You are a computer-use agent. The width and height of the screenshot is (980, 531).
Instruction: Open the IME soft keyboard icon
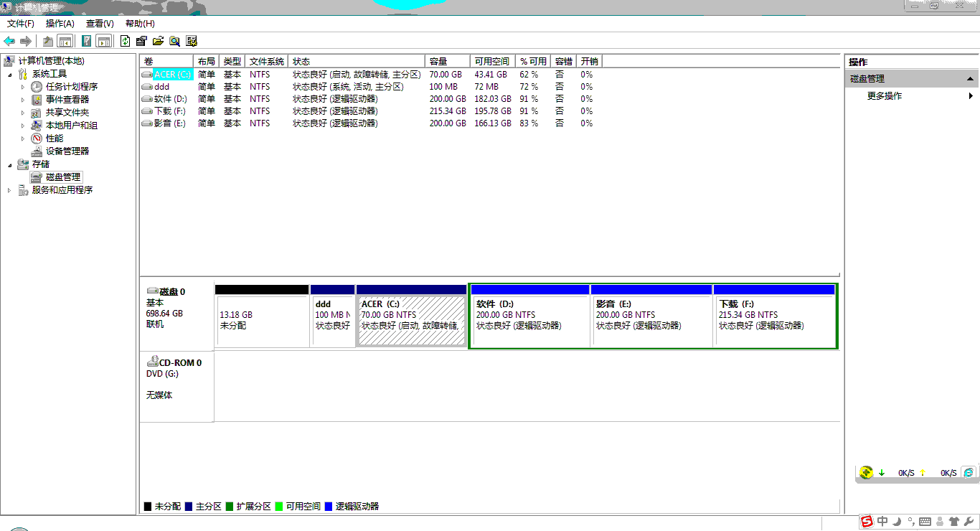click(925, 522)
